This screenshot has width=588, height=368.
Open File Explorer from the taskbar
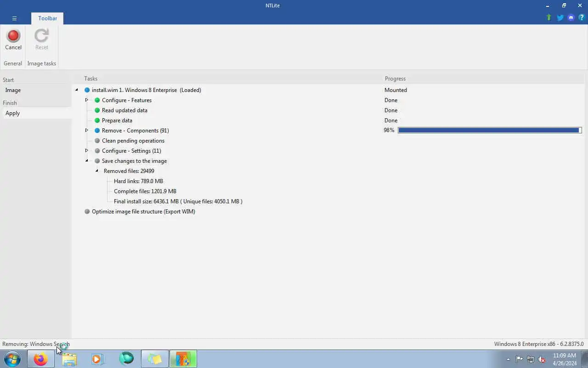click(x=69, y=359)
